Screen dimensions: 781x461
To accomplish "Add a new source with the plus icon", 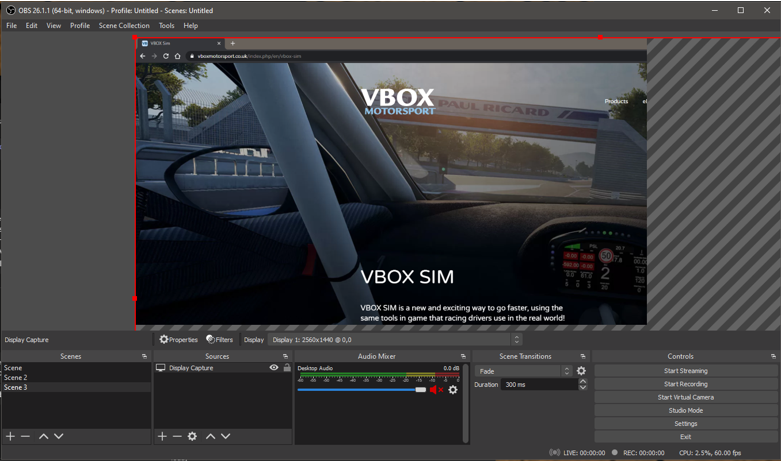I will click(162, 436).
